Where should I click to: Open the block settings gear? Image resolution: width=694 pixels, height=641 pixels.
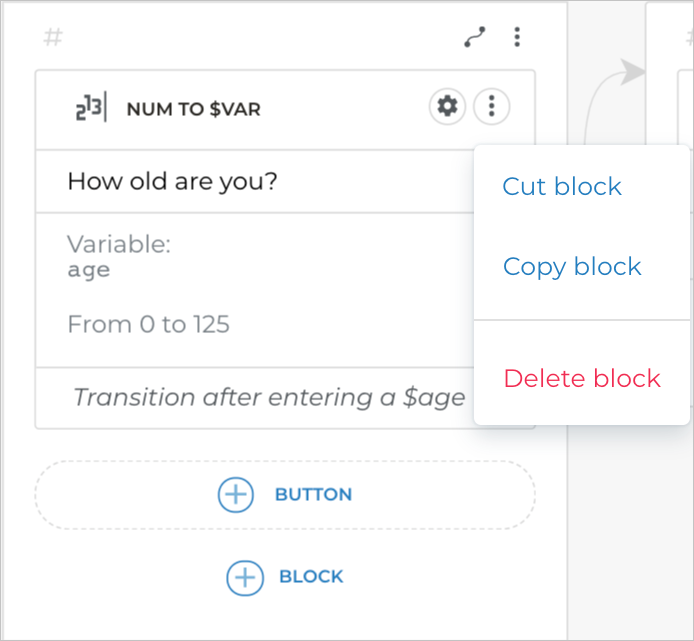[447, 106]
